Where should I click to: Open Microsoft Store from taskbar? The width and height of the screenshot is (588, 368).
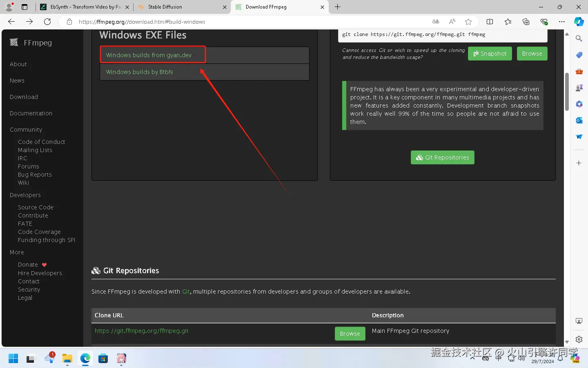pos(103,359)
